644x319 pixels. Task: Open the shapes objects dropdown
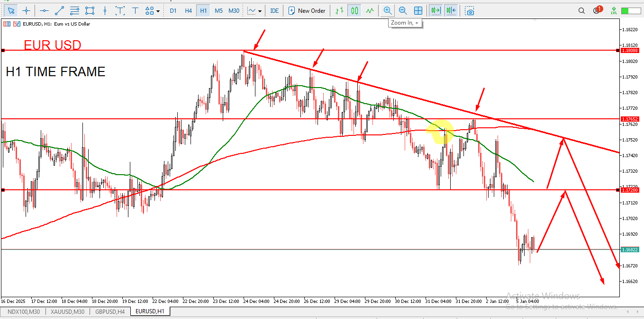(152, 10)
